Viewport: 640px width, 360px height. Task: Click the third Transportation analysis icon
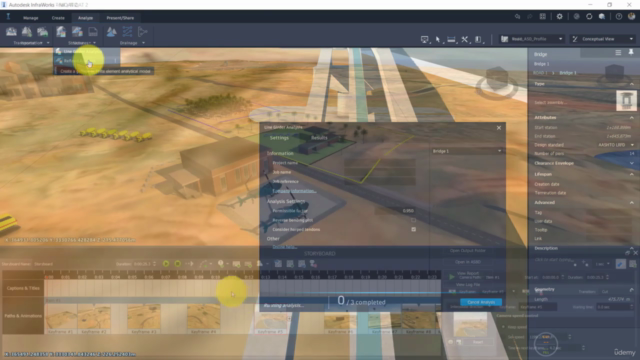(x=42, y=31)
